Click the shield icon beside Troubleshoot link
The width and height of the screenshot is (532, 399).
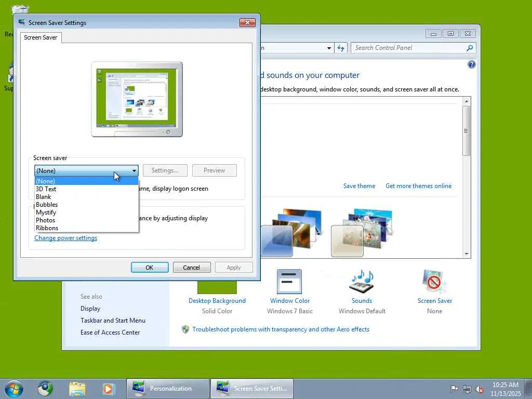[185, 329]
